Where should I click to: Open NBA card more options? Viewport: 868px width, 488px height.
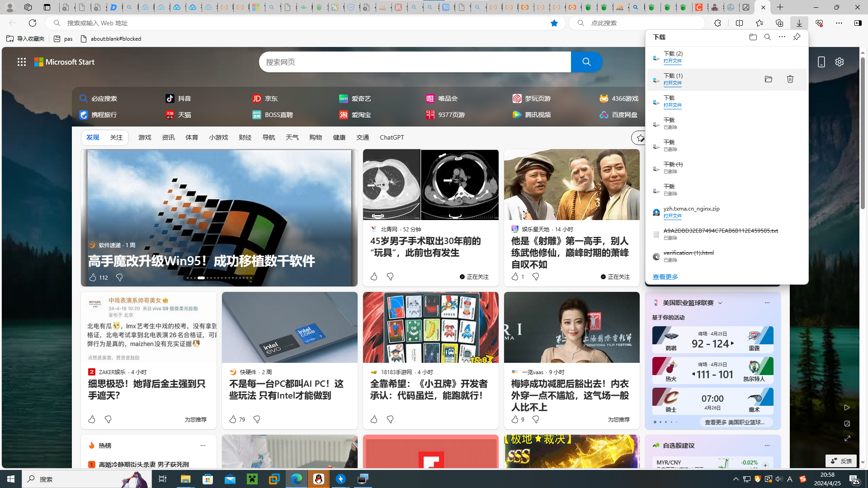pyautogui.click(x=767, y=303)
